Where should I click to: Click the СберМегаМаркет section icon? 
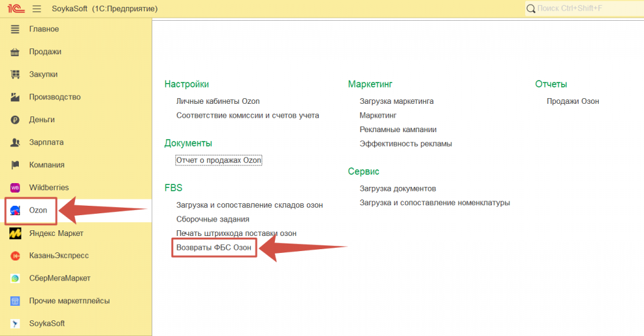tap(16, 278)
